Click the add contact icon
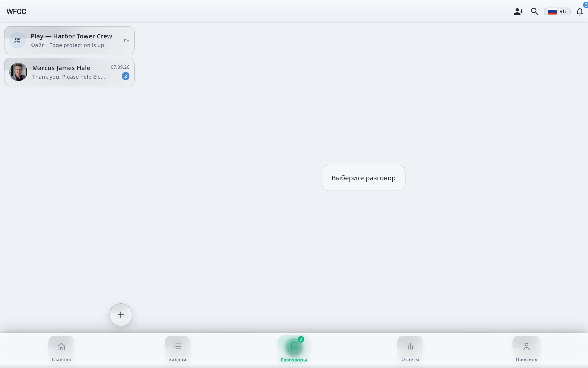 pyautogui.click(x=518, y=11)
